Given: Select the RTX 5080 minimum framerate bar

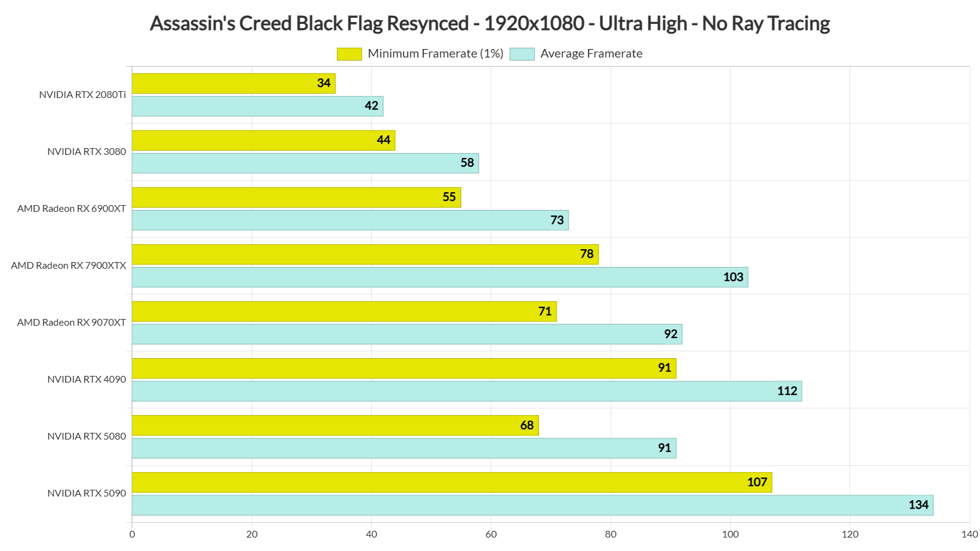Looking at the screenshot, I should coord(335,425).
